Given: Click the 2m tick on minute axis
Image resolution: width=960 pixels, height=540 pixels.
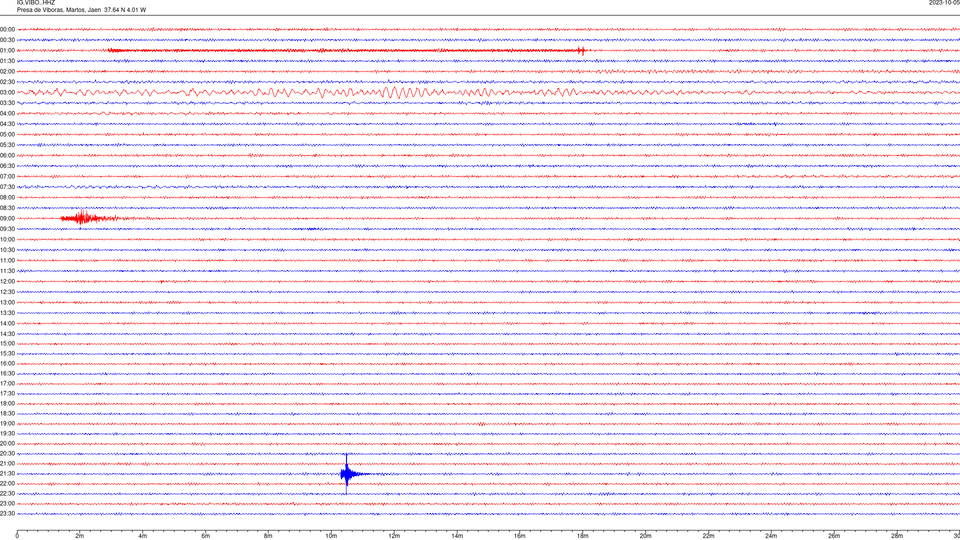Looking at the screenshot, I should [80, 536].
